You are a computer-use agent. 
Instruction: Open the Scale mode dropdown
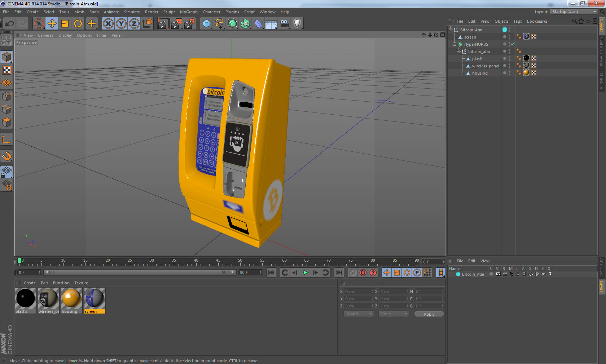pyautogui.click(x=393, y=314)
